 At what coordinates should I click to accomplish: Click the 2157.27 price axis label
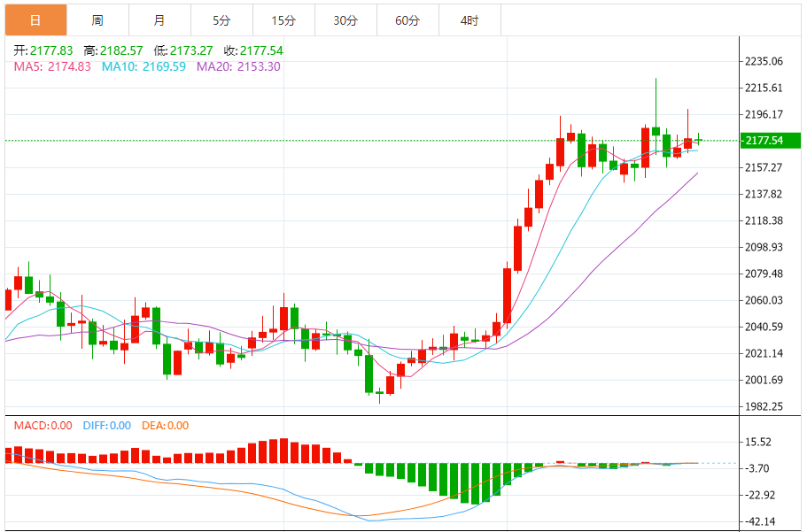(x=764, y=167)
